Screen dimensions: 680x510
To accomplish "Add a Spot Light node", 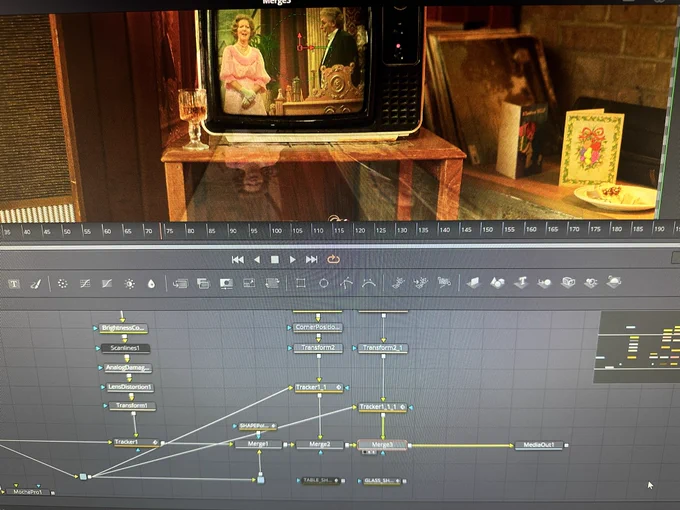I will coord(591,282).
